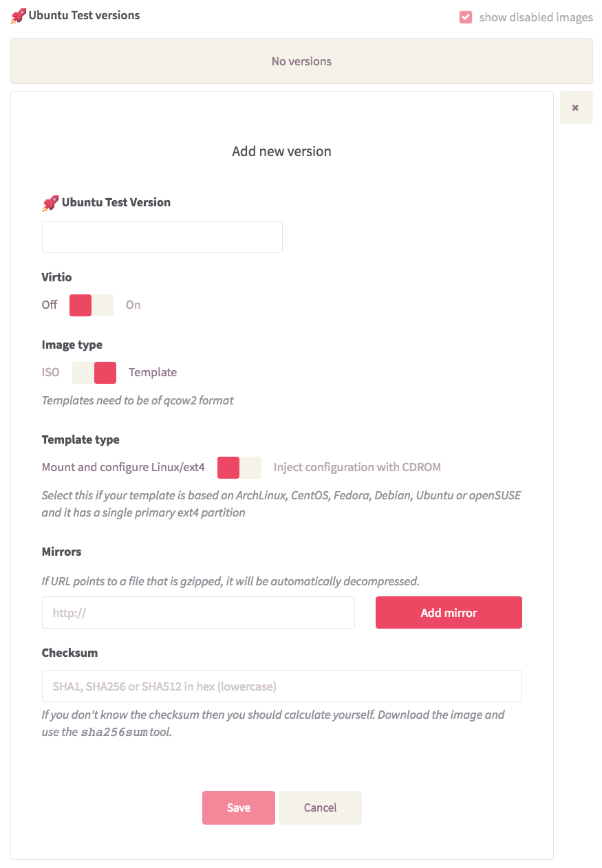Choose the Virtio On option label
The width and height of the screenshot is (602, 868).
tap(133, 305)
